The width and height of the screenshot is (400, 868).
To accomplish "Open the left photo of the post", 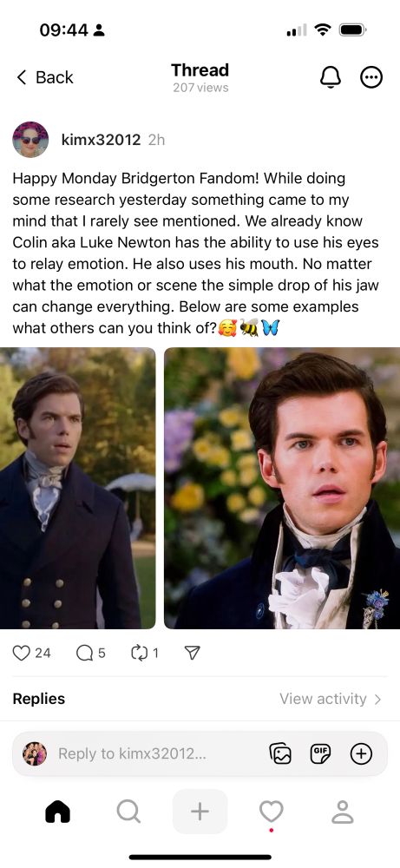I will point(78,488).
